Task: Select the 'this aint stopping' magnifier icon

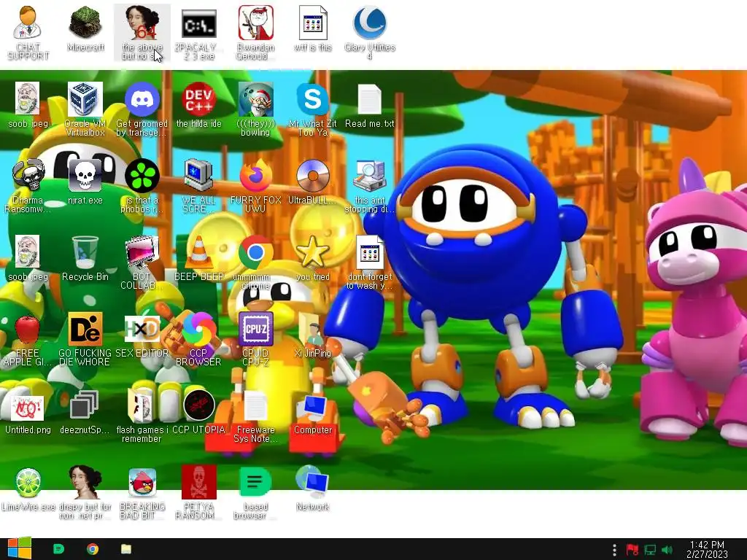Action: pos(369,176)
